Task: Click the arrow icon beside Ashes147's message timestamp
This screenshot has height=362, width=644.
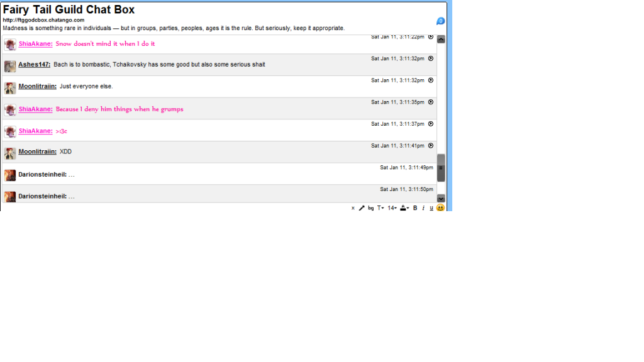Action: point(431,58)
